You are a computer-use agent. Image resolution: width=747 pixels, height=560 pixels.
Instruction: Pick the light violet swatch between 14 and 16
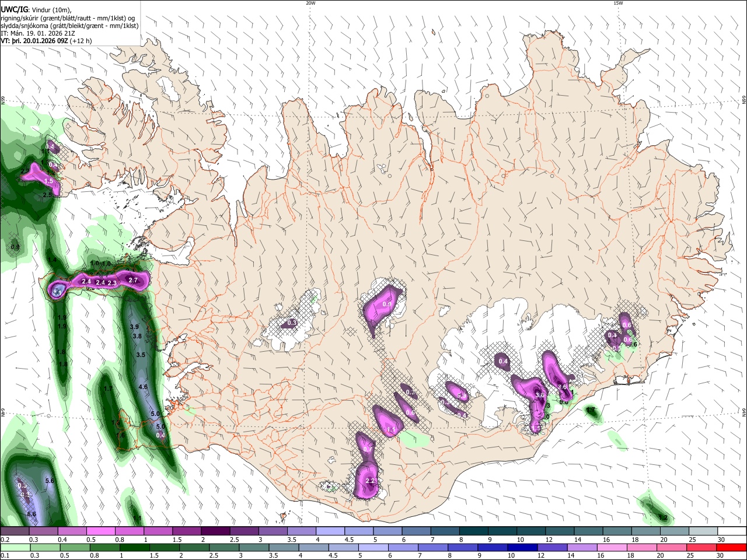[582, 548]
